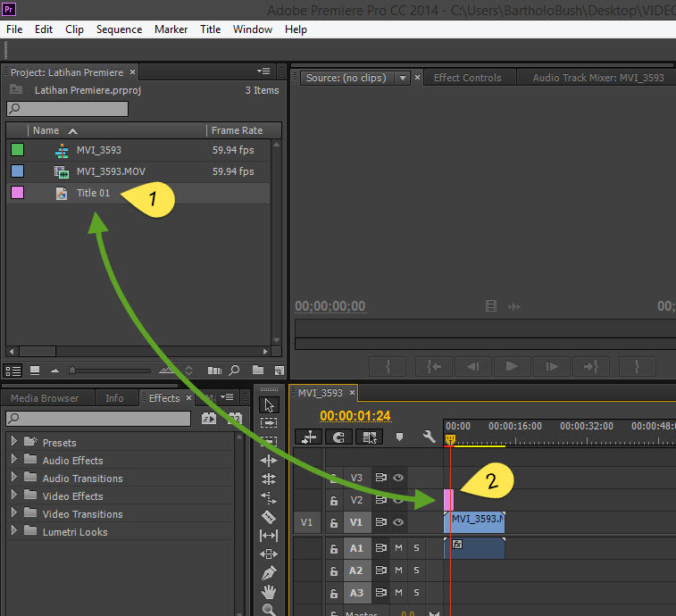Click the New Item icon in Project panel

279,370
